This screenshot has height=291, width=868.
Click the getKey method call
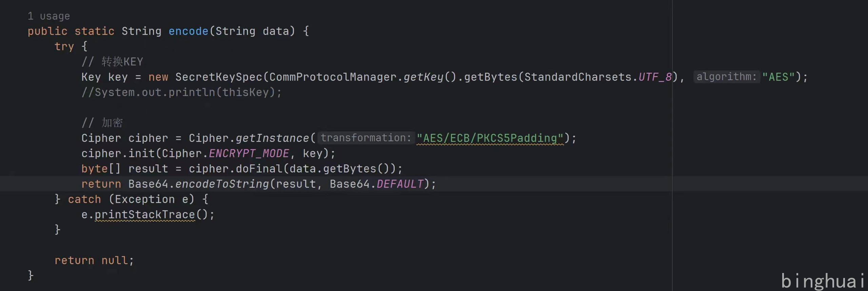(x=423, y=77)
